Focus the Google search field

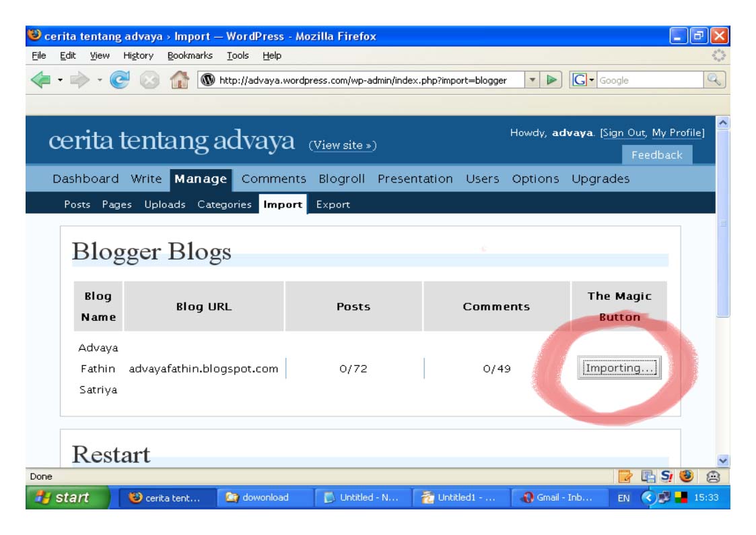[650, 80]
